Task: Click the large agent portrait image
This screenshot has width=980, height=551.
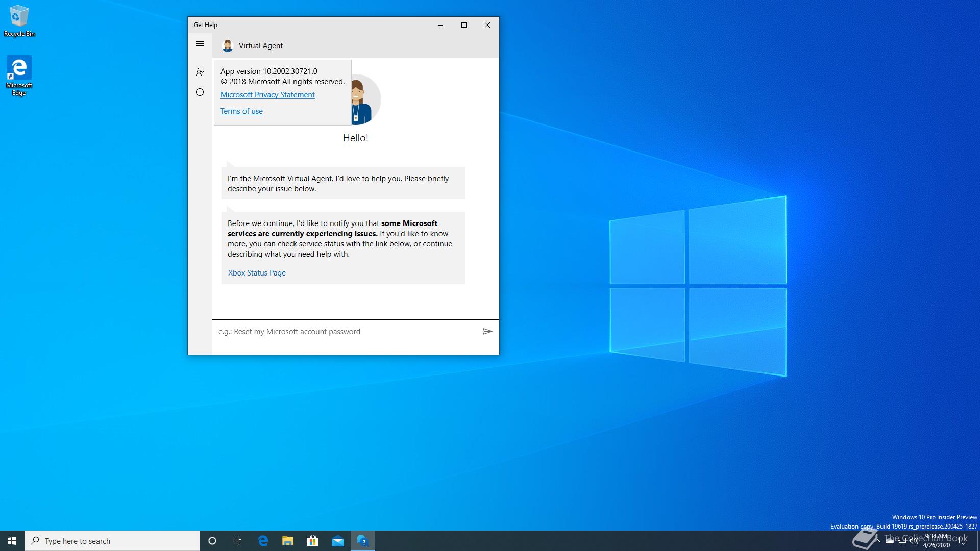Action: coord(366,99)
